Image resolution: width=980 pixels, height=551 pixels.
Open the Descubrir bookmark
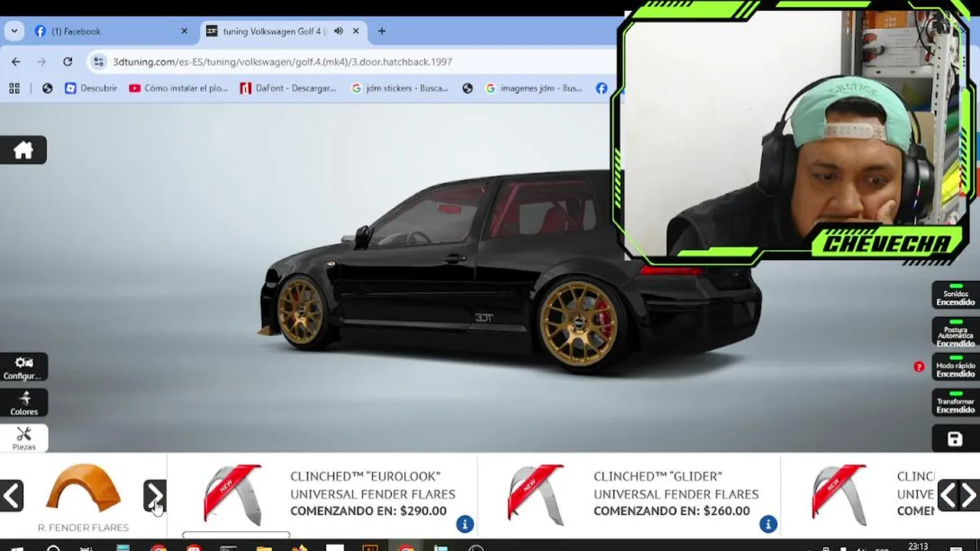[x=91, y=88]
